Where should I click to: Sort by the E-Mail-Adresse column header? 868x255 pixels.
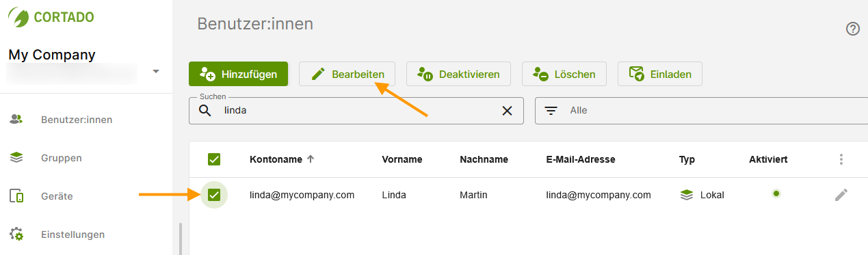581,159
